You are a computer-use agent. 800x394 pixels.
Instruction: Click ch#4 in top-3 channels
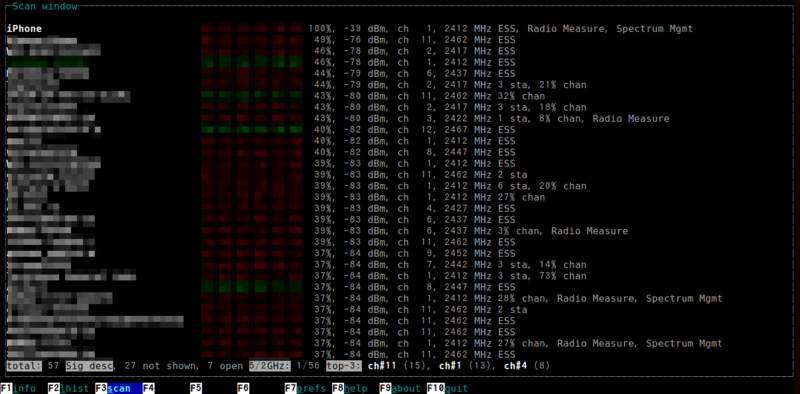coord(516,366)
